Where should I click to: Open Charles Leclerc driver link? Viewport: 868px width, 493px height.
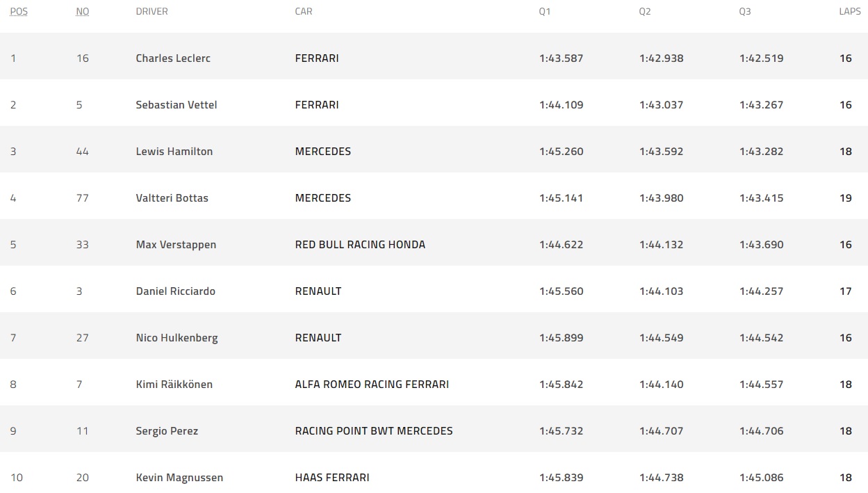(x=173, y=58)
